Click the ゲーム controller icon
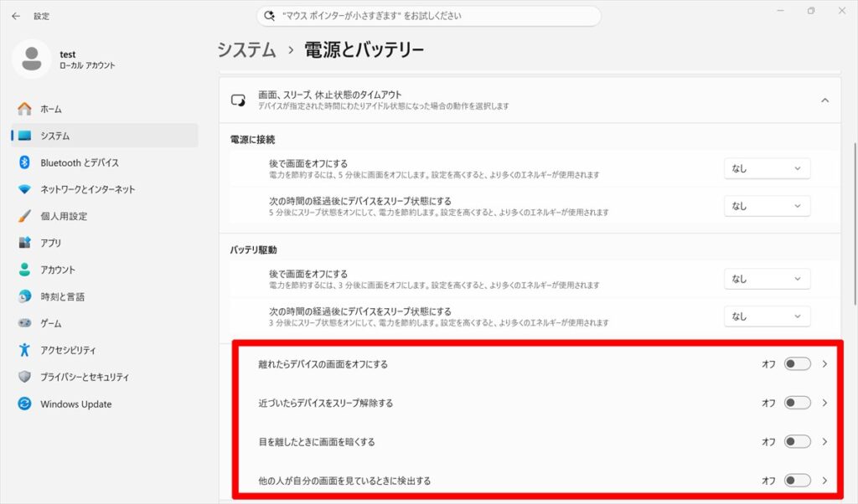Viewport: 858px width, 504px height. [x=24, y=323]
